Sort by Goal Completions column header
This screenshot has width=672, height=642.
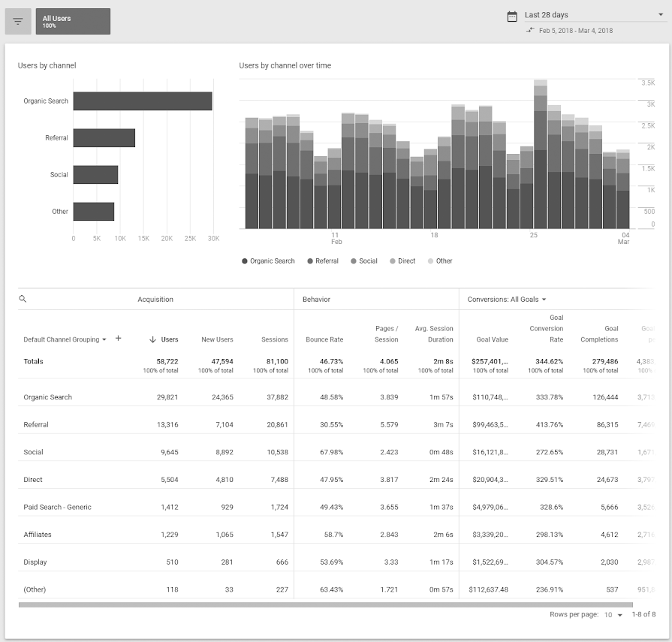click(599, 334)
